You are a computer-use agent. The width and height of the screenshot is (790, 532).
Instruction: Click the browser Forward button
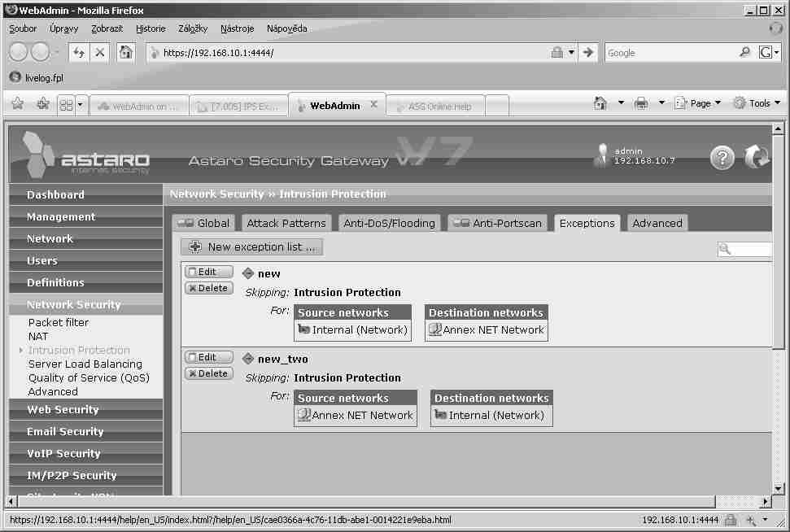click(41, 52)
